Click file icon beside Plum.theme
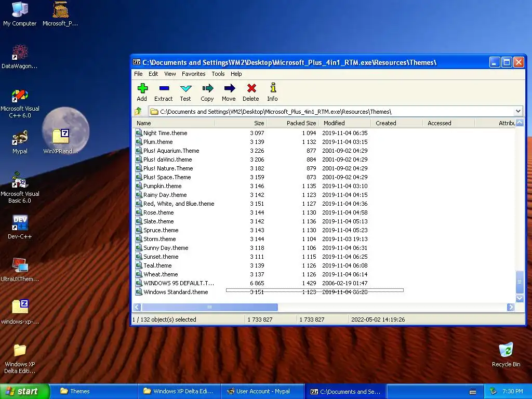Screen dimensions: 532x399 139,141
